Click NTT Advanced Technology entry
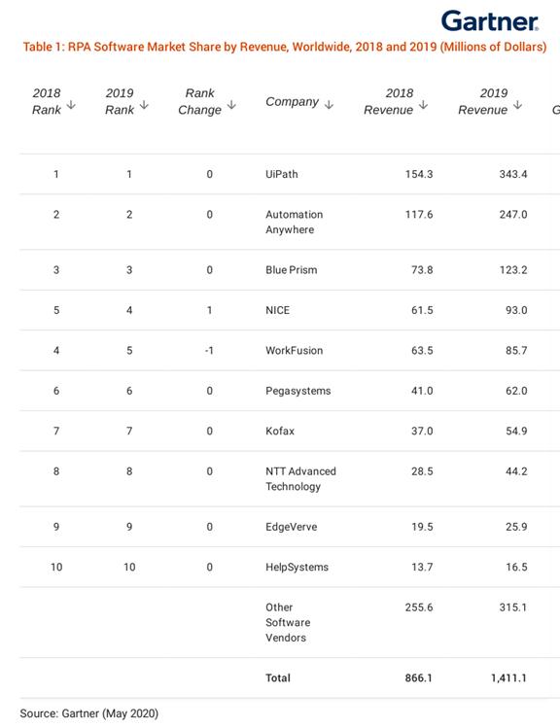Screen dimensions: 560x728 pyautogui.click(x=300, y=478)
